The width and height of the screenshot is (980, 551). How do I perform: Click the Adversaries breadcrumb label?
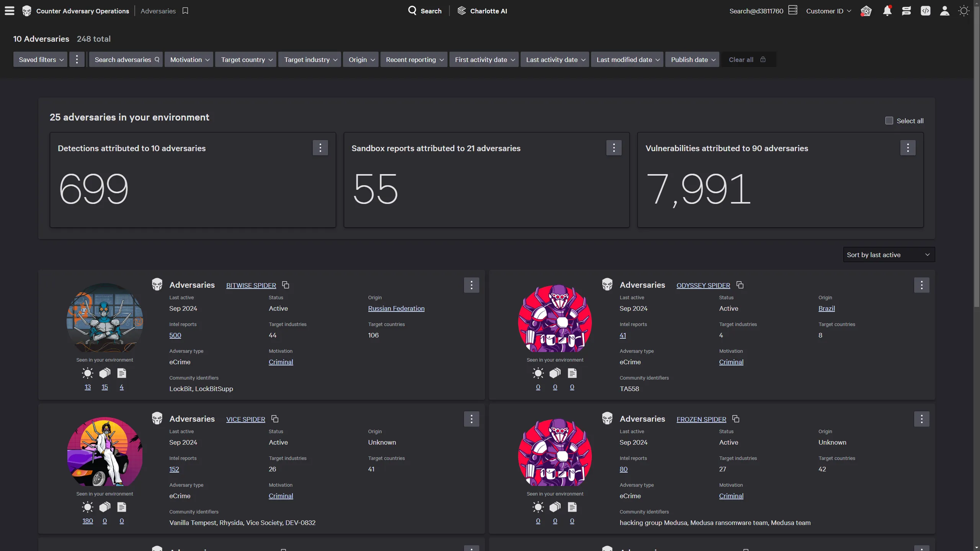158,11
